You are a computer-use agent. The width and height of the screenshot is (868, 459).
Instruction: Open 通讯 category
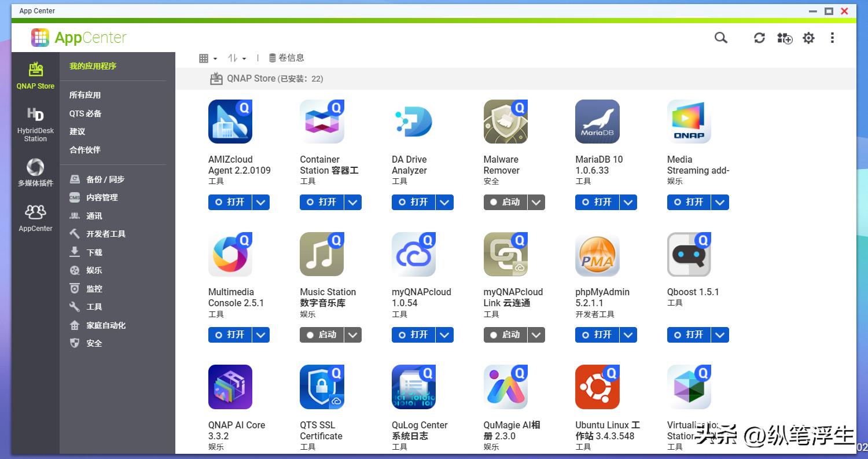[x=86, y=216]
